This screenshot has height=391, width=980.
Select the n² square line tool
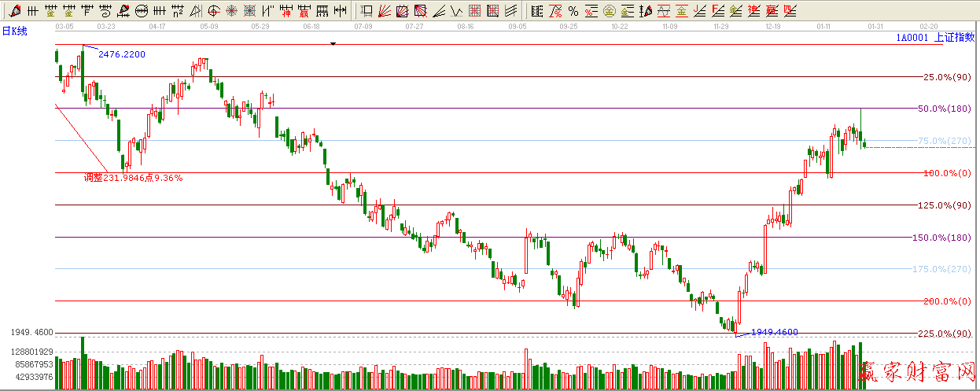click(178, 11)
